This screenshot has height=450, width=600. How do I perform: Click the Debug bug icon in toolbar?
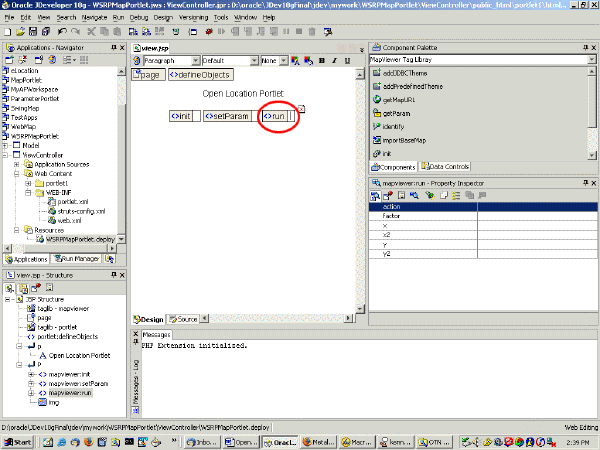209,32
